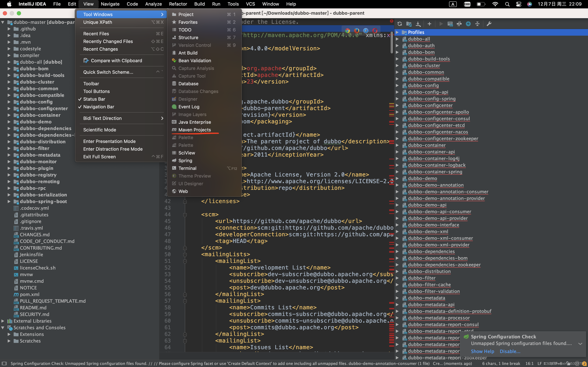588x367 pixels.
Task: Toggle the Status Bar menu option
Action: coord(94,99)
